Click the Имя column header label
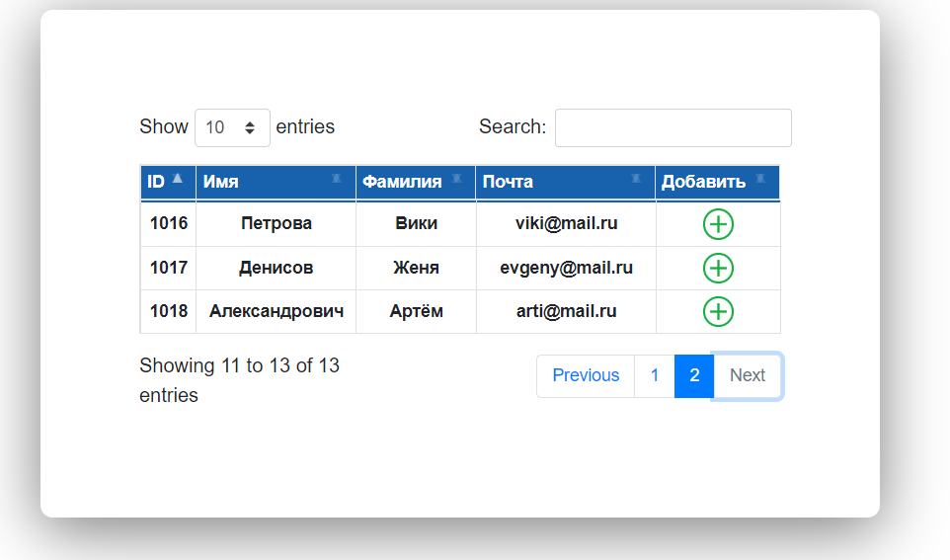950x560 pixels. (220, 182)
